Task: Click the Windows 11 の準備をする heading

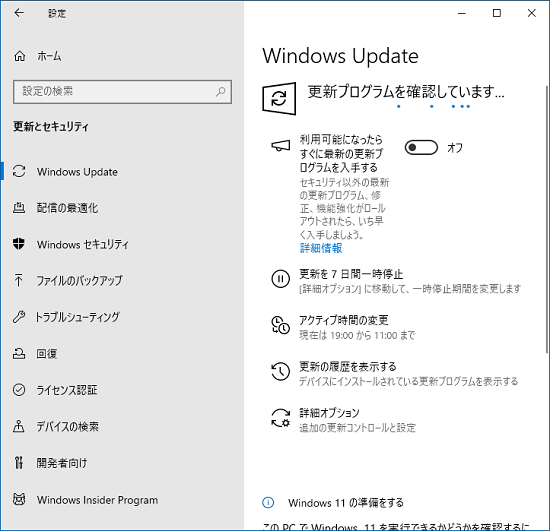Action: (346, 503)
